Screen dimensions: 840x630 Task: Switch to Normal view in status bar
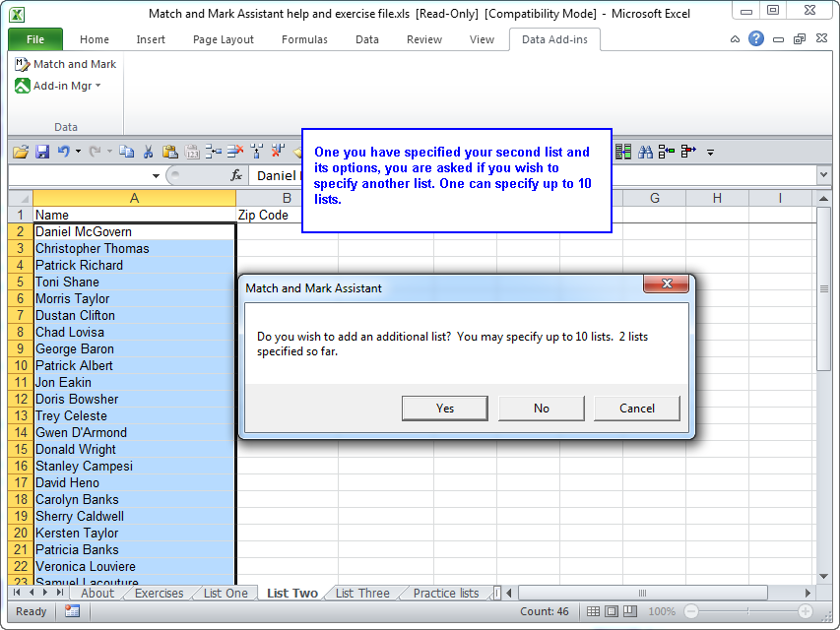coord(593,611)
